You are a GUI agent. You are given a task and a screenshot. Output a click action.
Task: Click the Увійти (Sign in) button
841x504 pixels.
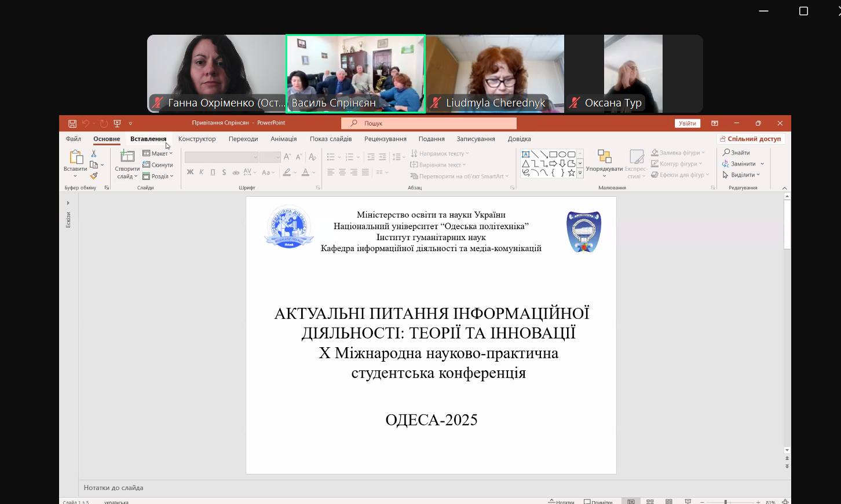(x=687, y=123)
